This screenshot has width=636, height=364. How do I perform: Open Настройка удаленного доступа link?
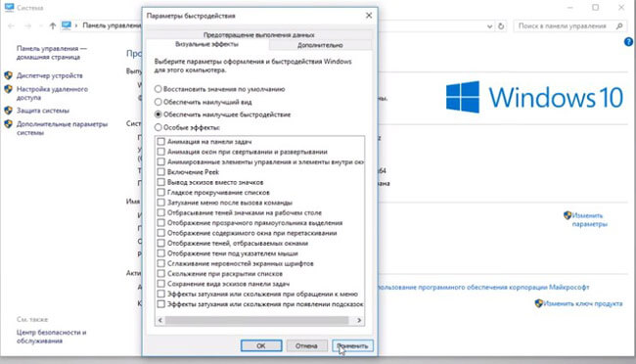pos(52,93)
